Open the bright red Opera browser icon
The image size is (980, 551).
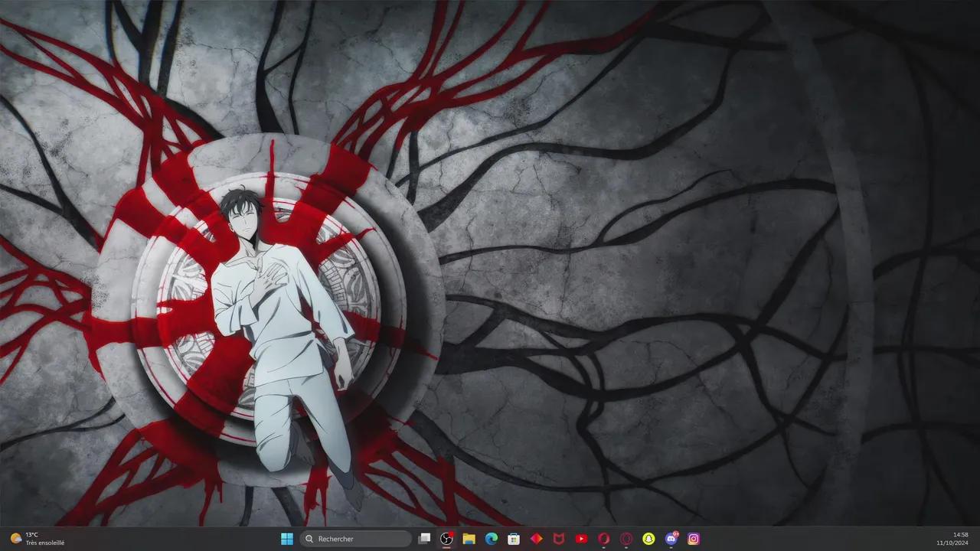(603, 539)
